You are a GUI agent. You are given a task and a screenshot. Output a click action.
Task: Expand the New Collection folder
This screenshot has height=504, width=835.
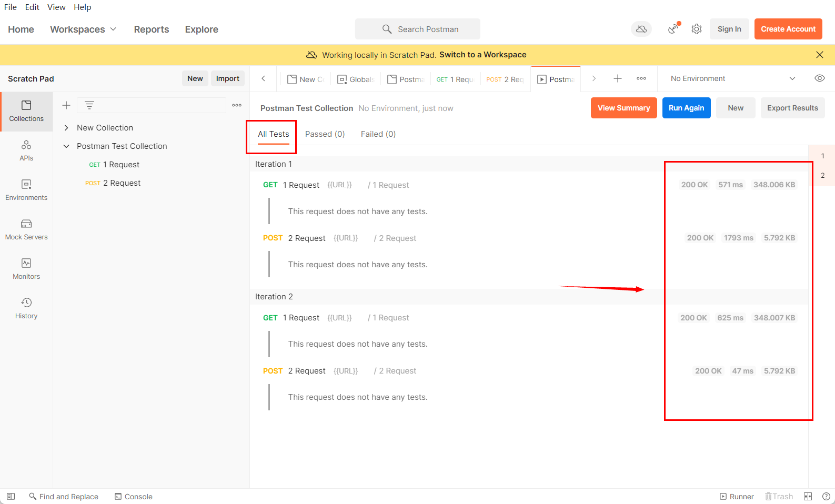point(66,128)
